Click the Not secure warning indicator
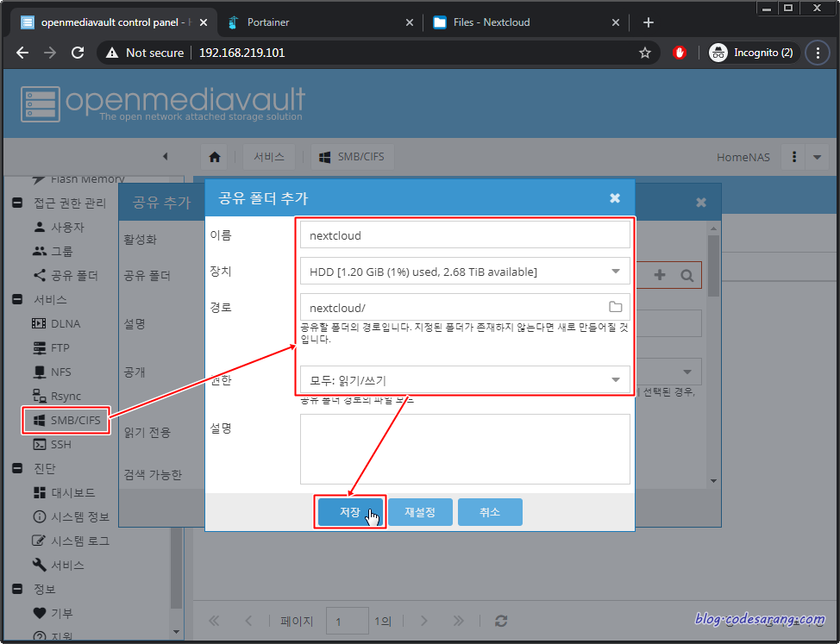 (x=145, y=53)
